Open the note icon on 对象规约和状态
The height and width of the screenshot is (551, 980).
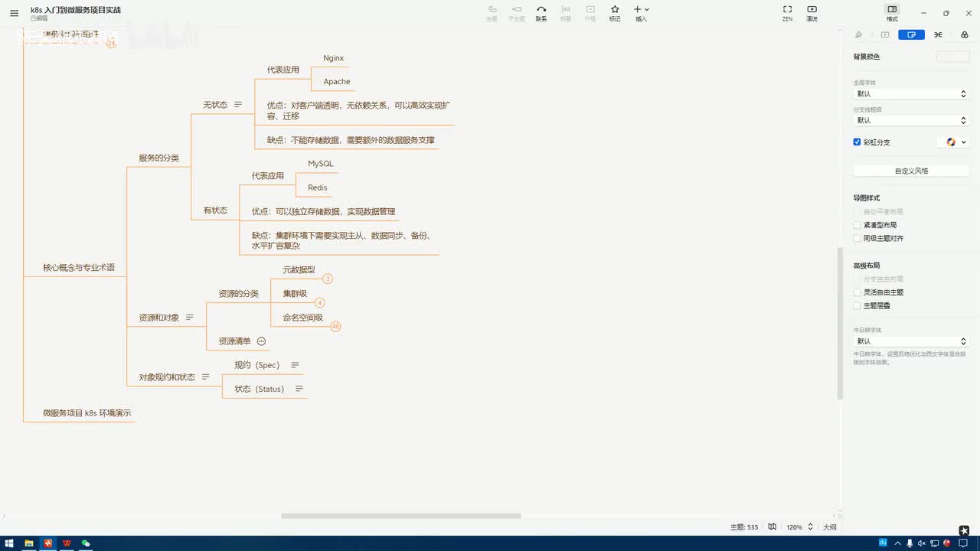(x=205, y=377)
